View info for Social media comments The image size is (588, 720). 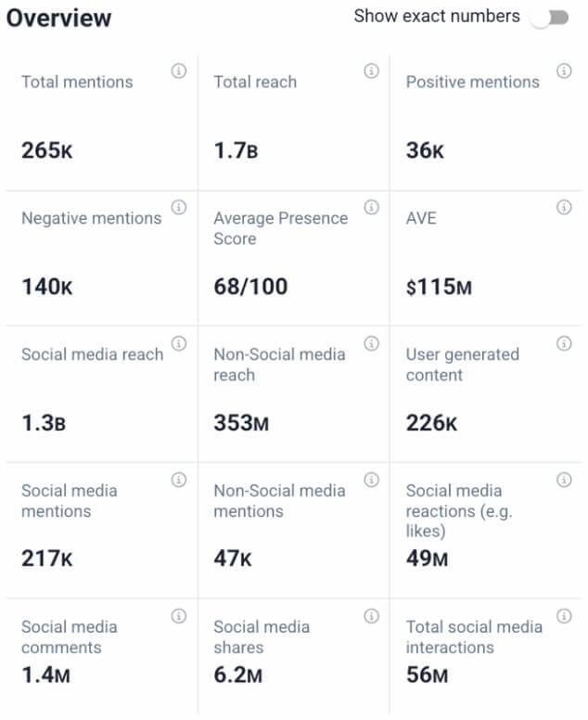[179, 616]
